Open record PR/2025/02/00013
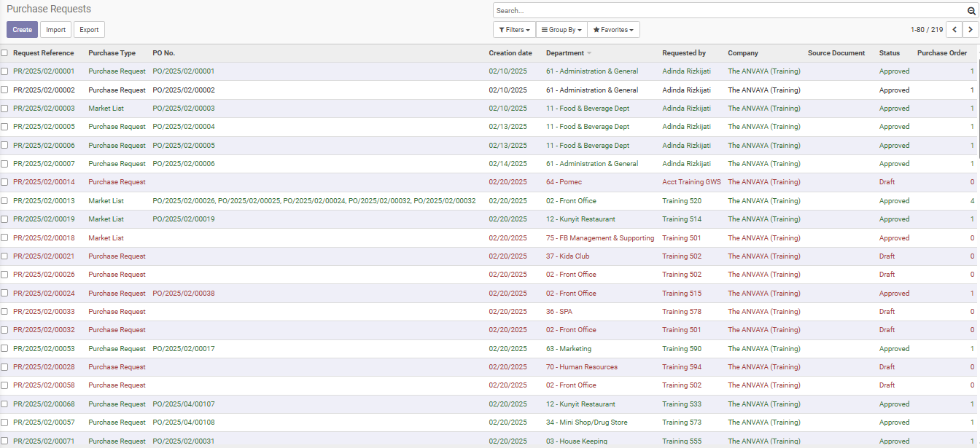This screenshot has height=448, width=980. [44, 201]
